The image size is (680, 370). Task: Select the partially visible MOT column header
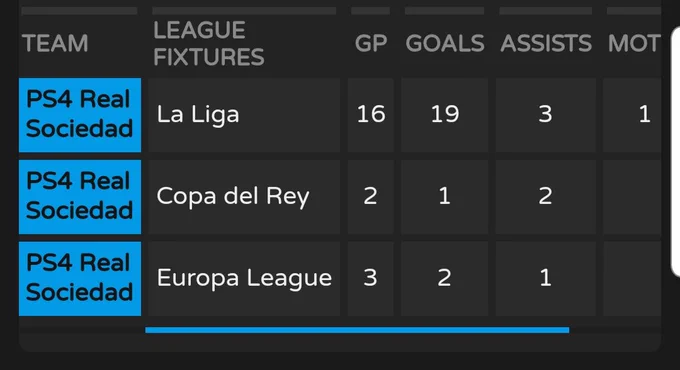634,43
